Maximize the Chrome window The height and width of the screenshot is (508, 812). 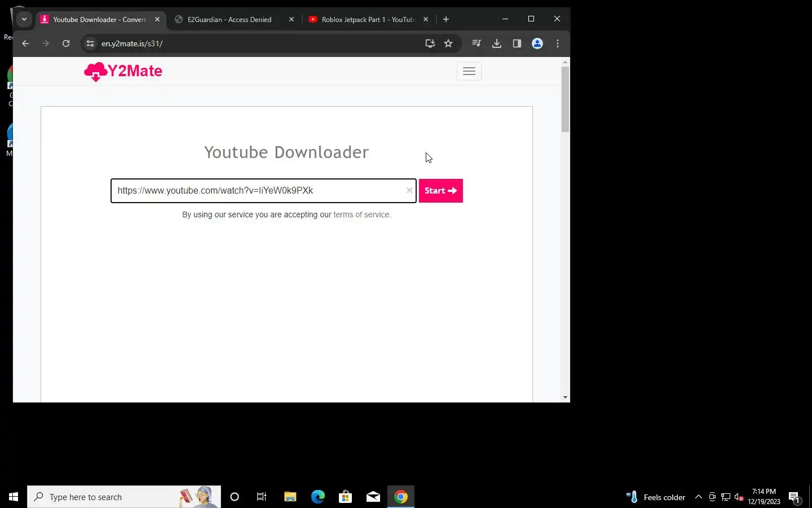coord(531,19)
